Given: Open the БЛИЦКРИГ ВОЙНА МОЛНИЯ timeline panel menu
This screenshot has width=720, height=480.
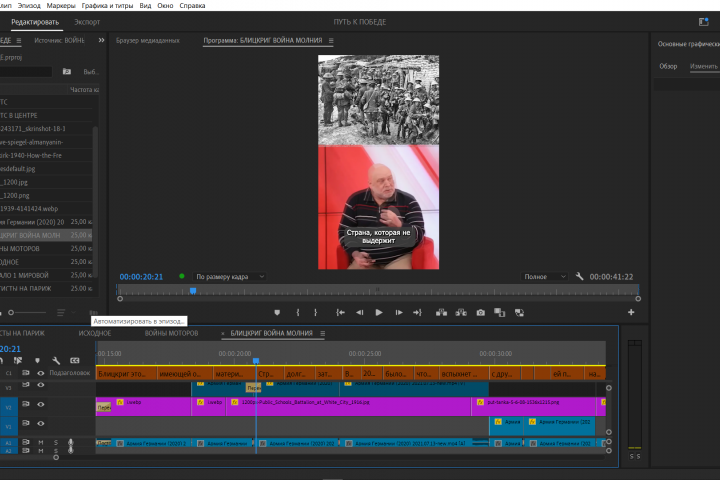Looking at the screenshot, I should pos(323,333).
